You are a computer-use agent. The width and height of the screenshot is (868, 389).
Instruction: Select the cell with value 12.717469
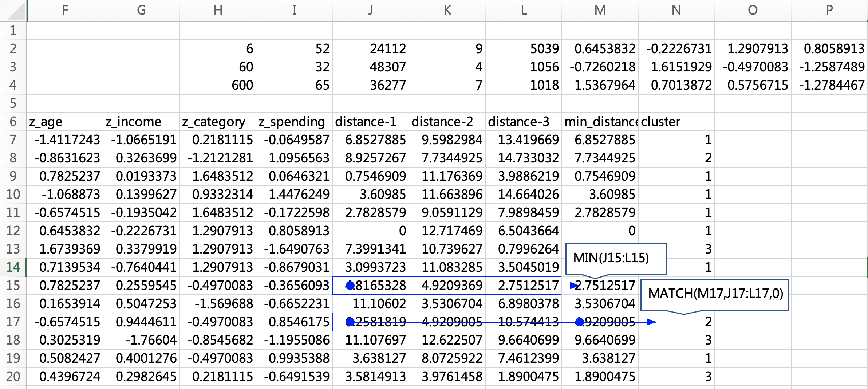[447, 231]
